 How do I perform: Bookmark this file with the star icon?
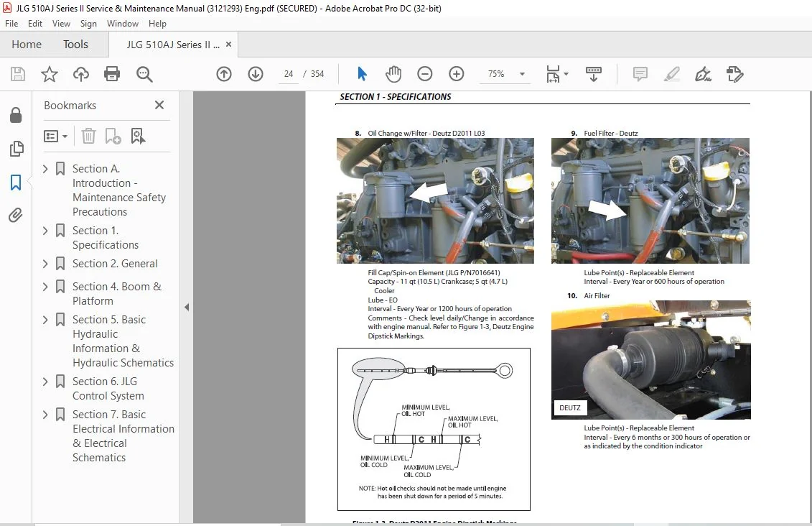tap(50, 74)
